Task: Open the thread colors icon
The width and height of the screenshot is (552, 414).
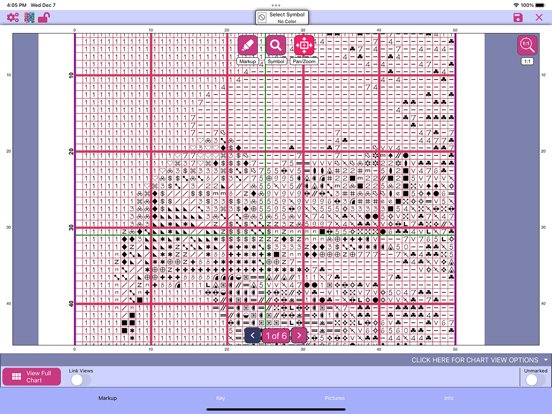Action: pos(29,17)
